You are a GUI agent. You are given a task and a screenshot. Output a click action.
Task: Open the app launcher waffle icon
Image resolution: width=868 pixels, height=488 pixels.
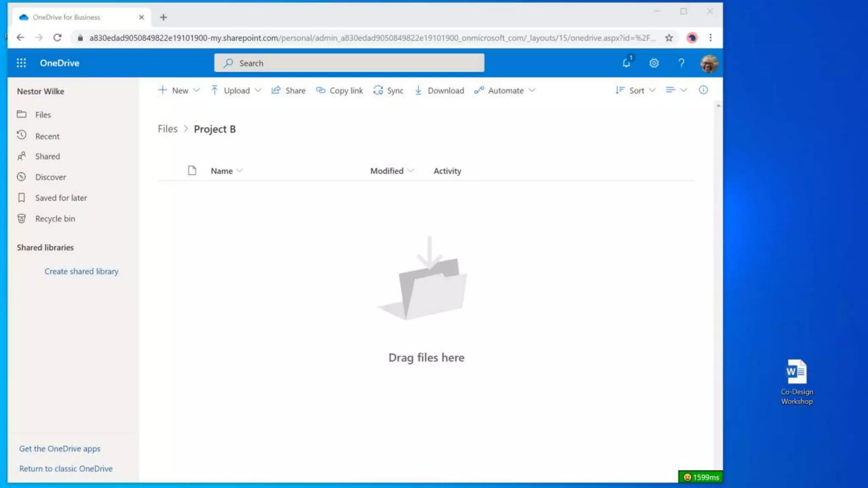click(x=21, y=63)
